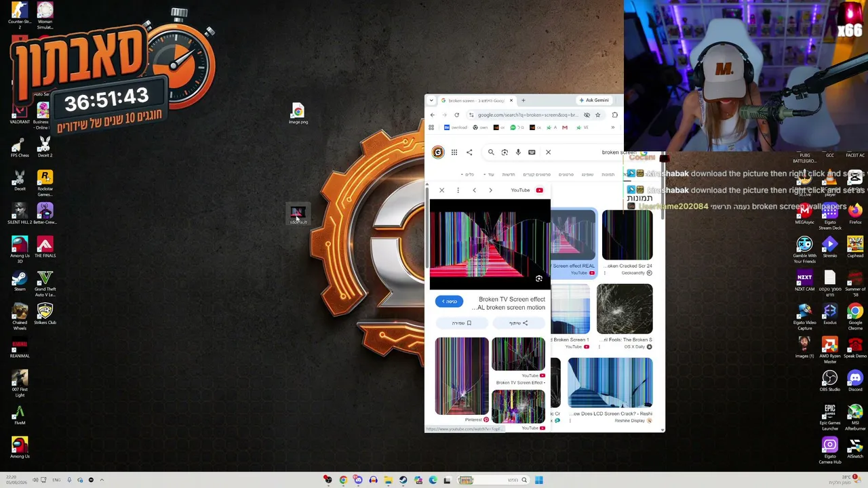Open the Epic Games Launcher desktop icon

coord(830,417)
